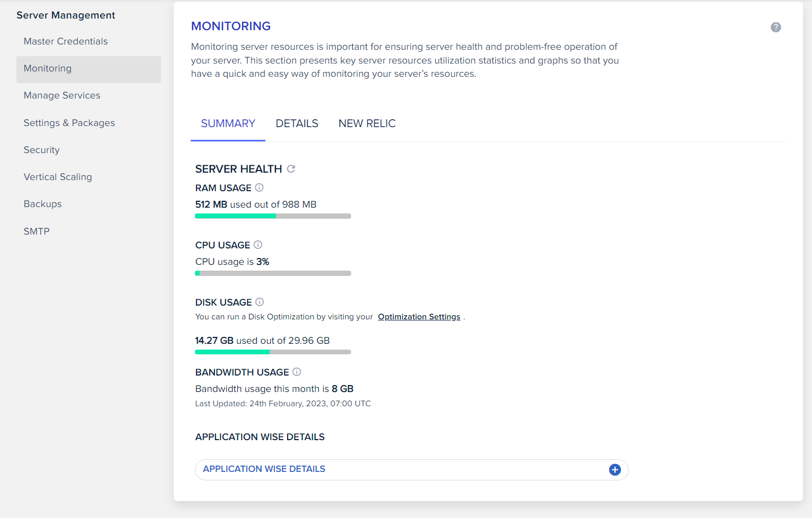Click the Server Management sidebar heading
812x518 pixels.
pos(66,15)
